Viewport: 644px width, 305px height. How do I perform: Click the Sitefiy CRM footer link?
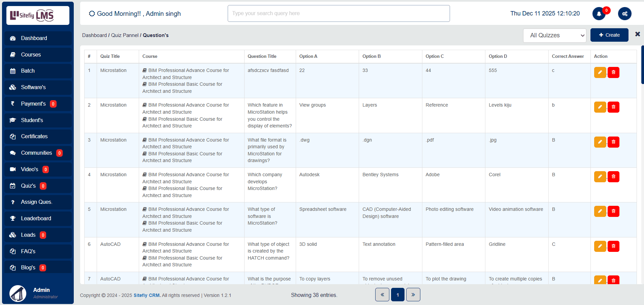click(147, 295)
